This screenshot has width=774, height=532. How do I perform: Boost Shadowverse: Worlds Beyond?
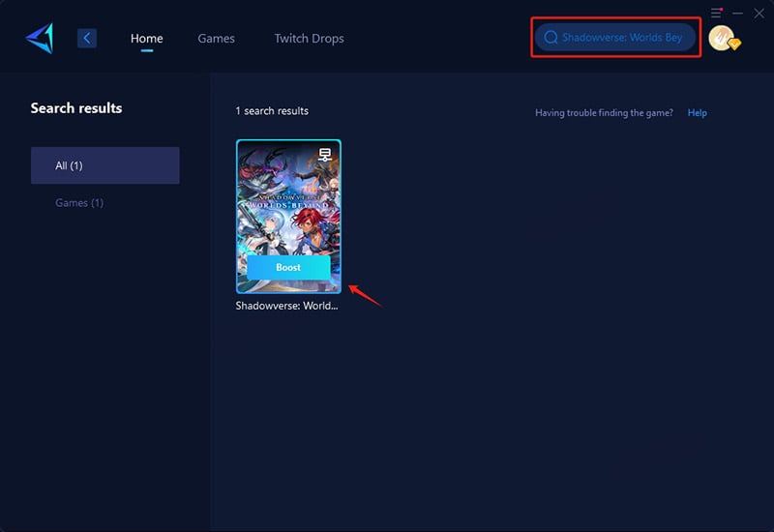(288, 268)
